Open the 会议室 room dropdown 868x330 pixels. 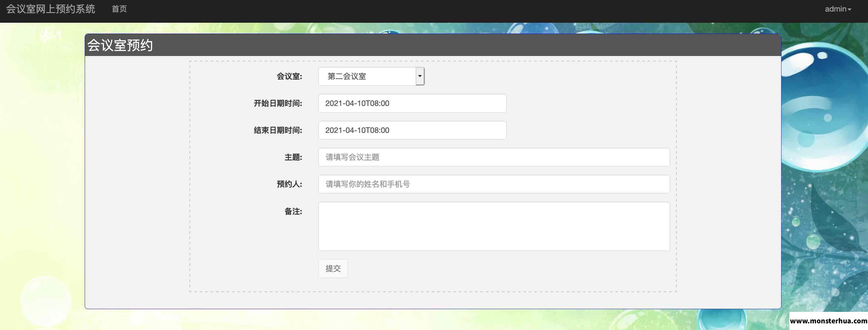pos(371,76)
